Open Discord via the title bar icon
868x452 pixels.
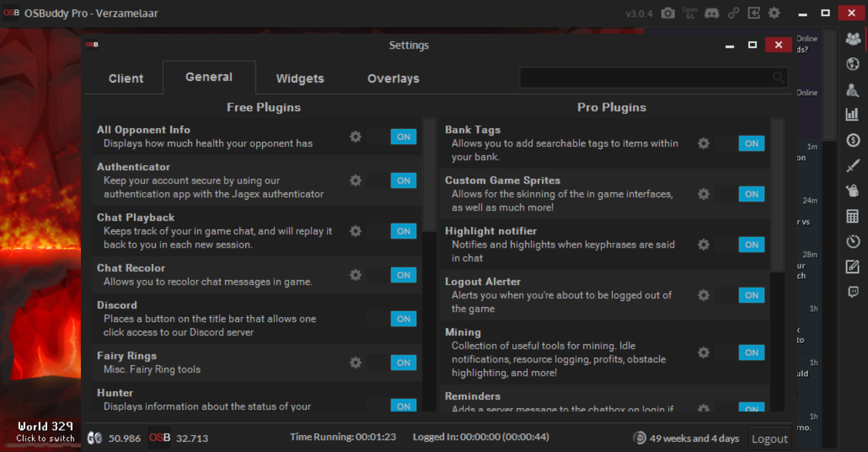pyautogui.click(x=712, y=13)
